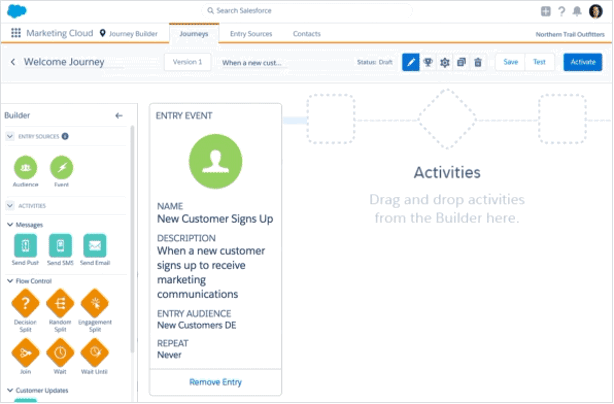Image resolution: width=614 pixels, height=404 pixels.
Task: Click the Welcome Journey title
Action: click(x=64, y=62)
